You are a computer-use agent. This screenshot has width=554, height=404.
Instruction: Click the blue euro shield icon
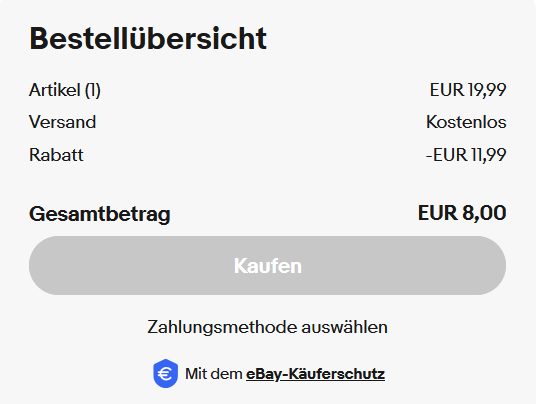[x=165, y=374]
